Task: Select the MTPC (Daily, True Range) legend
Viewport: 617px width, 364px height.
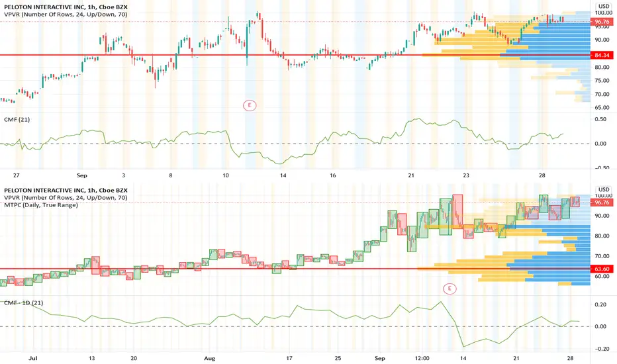Action: point(41,205)
